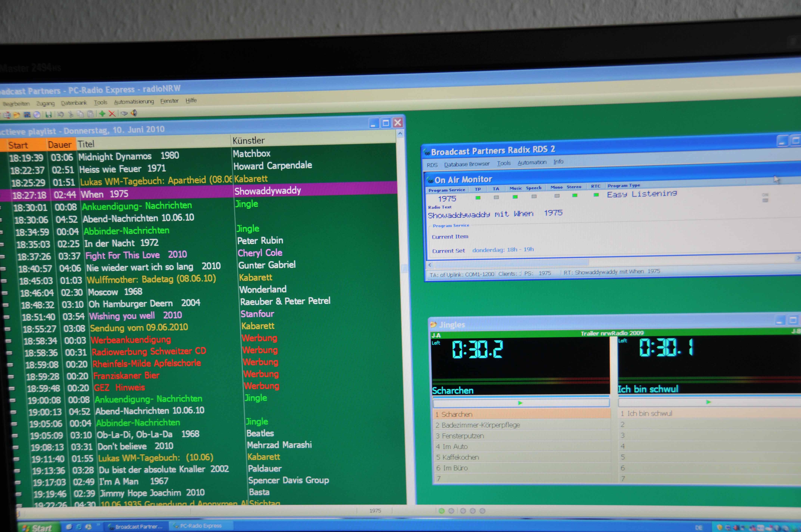Toggle the Music indicator

coord(515,197)
